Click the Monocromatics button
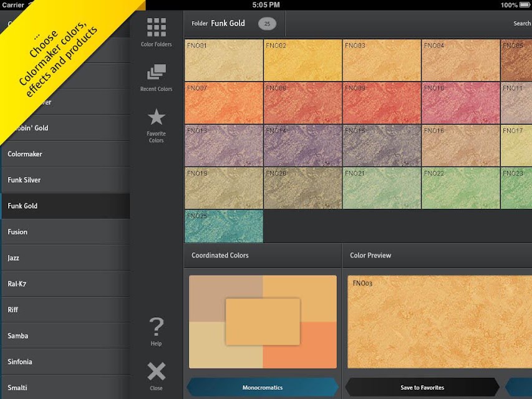The height and width of the screenshot is (399, 532). coord(263,387)
